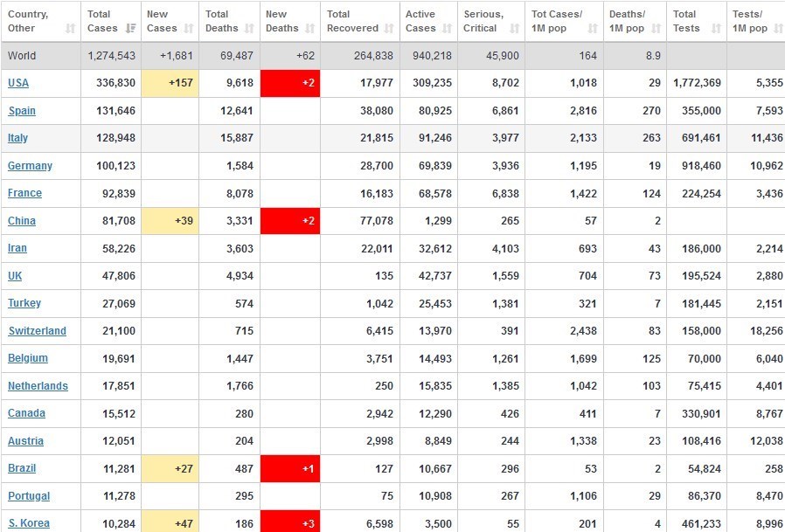Screen dimensions: 785x532
Task: Click S. Korea new deaths cell +3
Action: click(x=290, y=522)
